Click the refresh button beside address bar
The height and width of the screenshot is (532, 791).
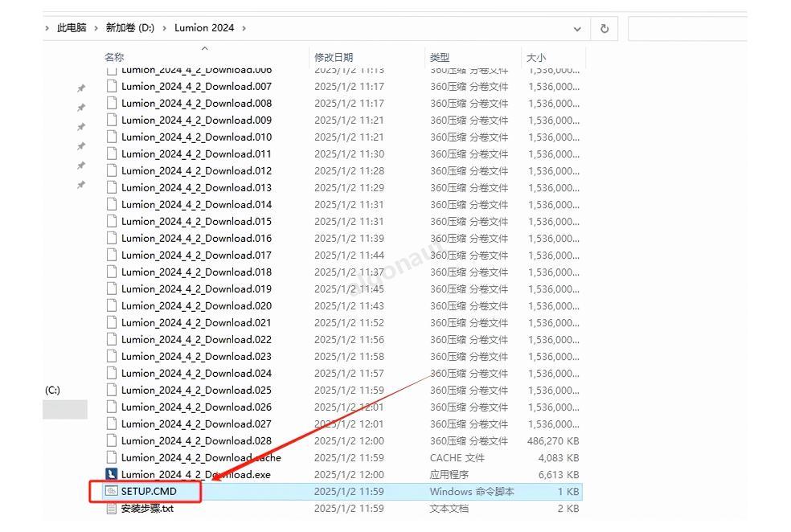pyautogui.click(x=605, y=29)
